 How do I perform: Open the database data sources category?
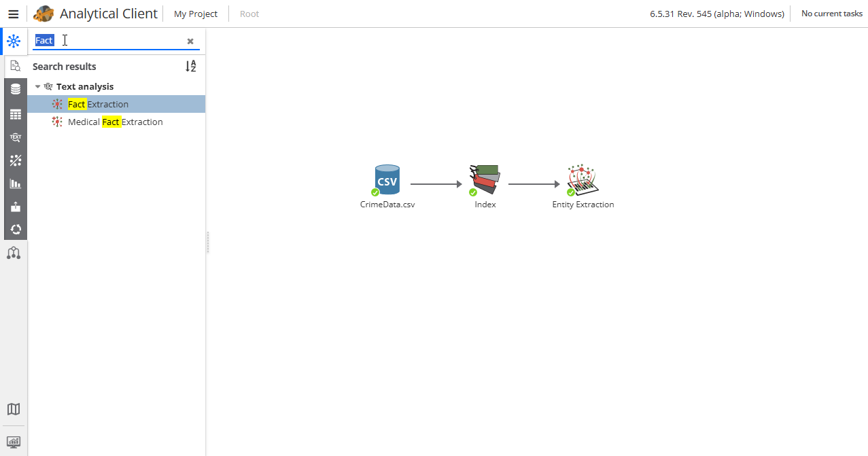[15, 89]
